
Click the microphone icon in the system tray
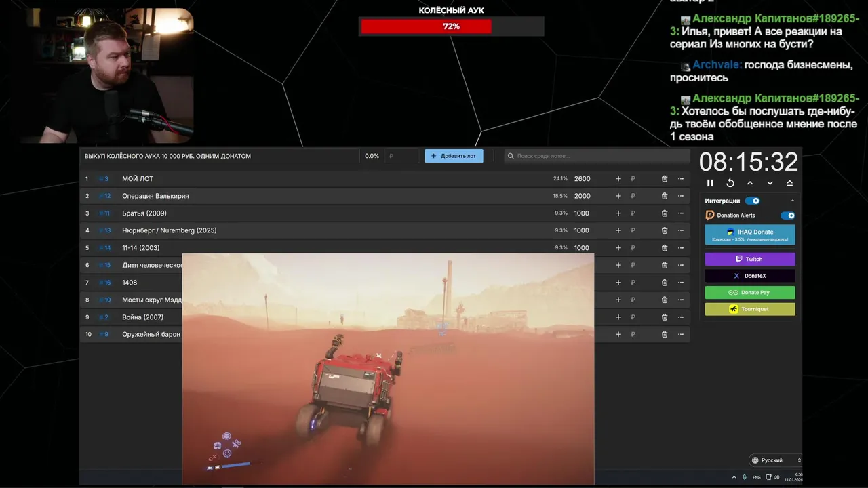click(745, 477)
